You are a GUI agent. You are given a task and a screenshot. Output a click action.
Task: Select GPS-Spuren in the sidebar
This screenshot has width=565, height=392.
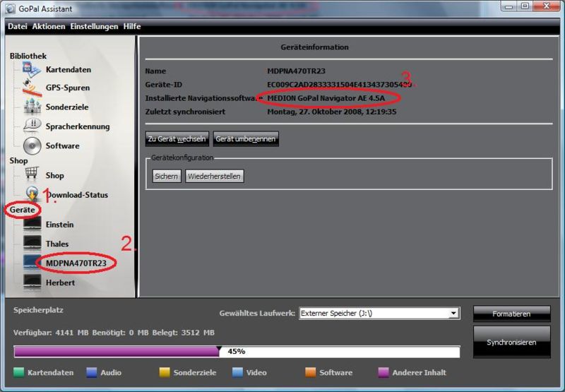point(67,88)
